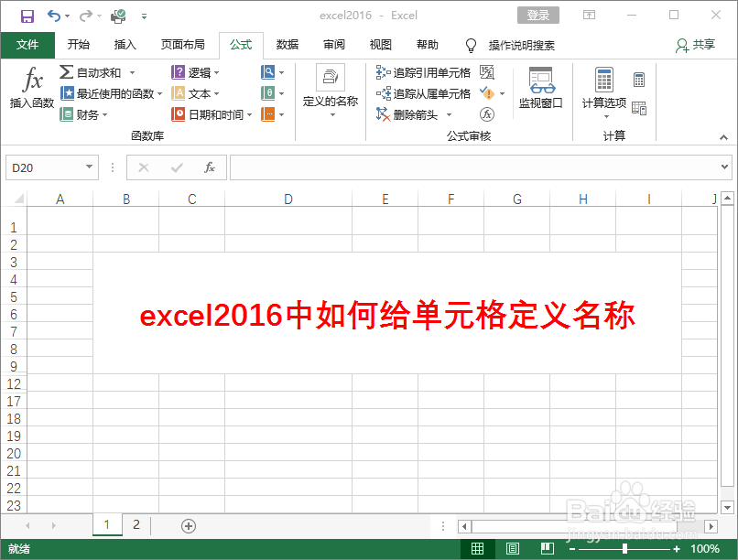Switch to Page Layout view in status bar

[x=513, y=549]
